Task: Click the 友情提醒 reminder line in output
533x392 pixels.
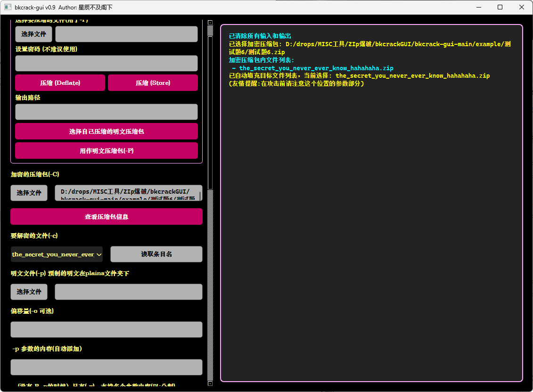Action: [296, 84]
